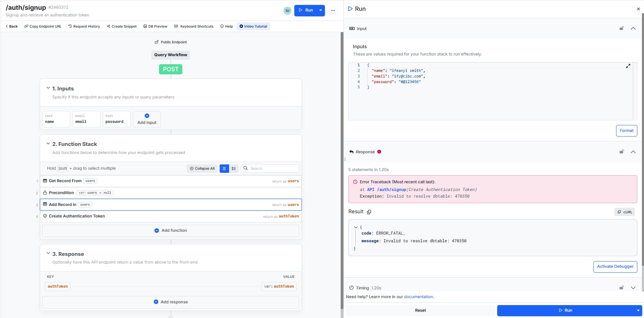
Task: Click Add response
Action: [171, 302]
